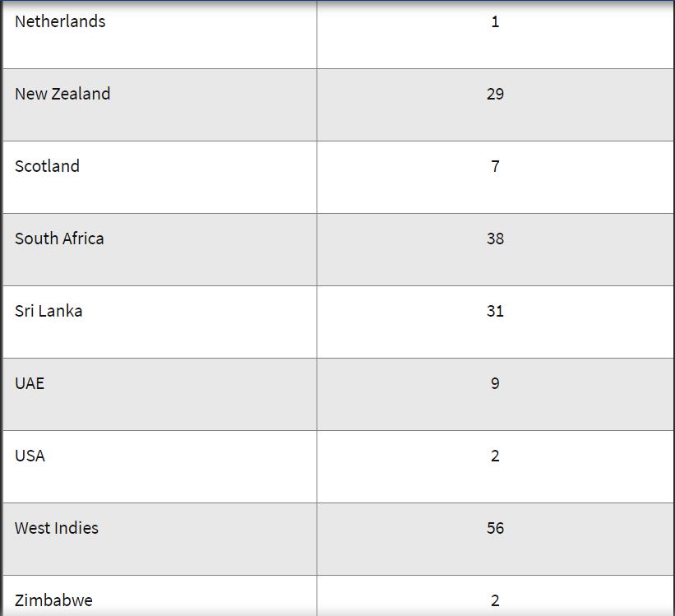This screenshot has width=675, height=616.
Task: Click the Zimbabwe country name cell
Action: 53,600
